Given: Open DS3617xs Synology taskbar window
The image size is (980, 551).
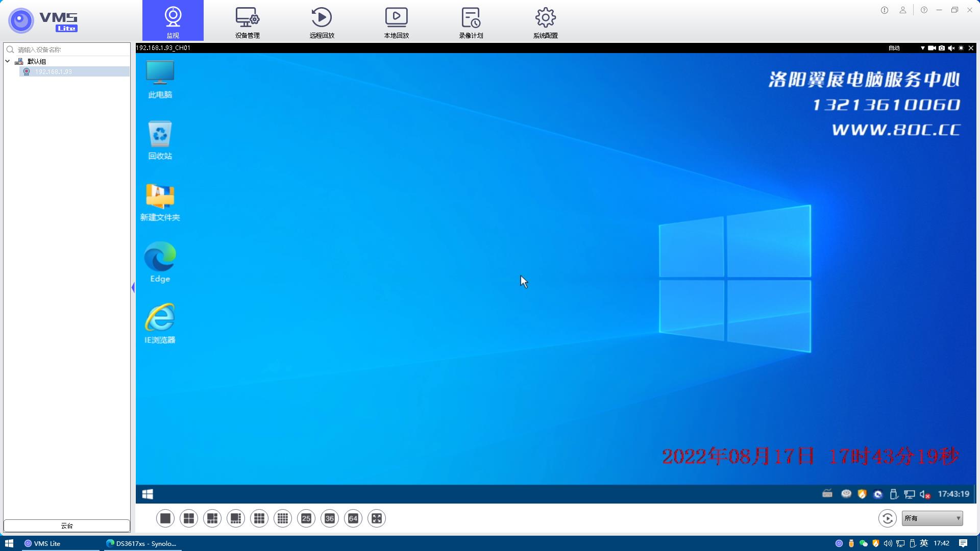Looking at the screenshot, I should pyautogui.click(x=142, y=543).
